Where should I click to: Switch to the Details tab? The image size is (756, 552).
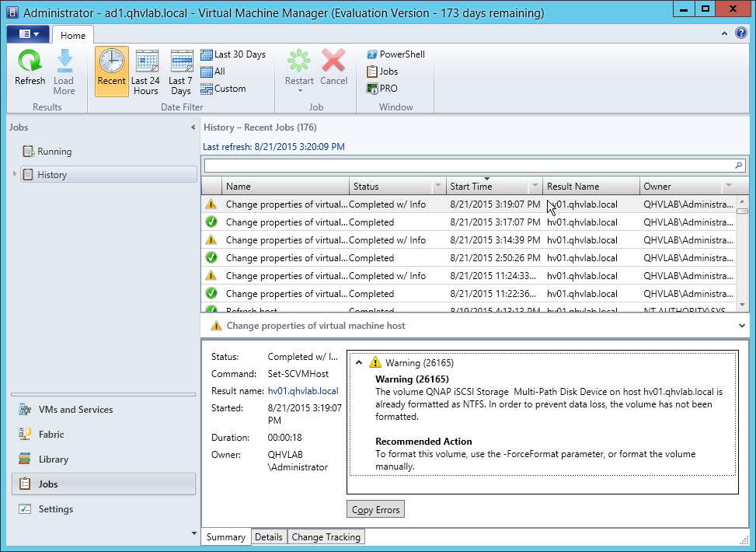[269, 537]
